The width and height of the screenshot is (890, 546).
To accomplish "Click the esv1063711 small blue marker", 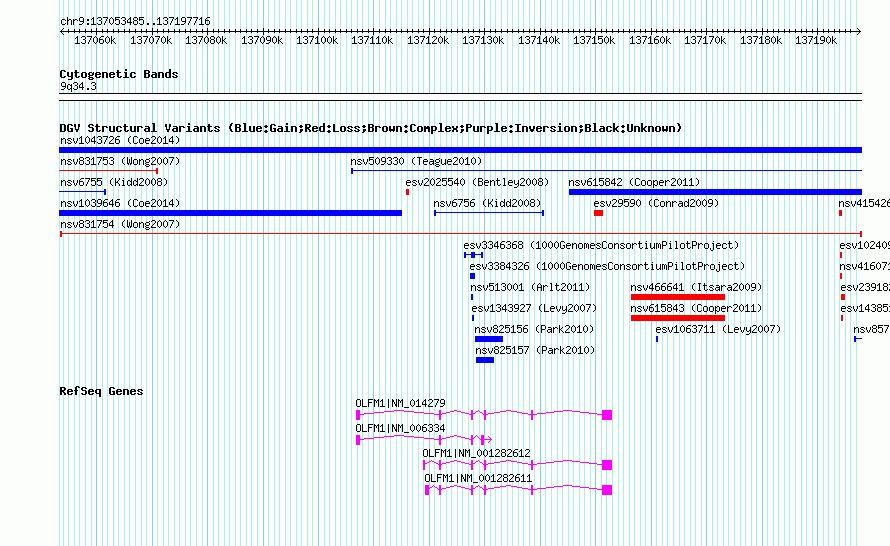I will pyautogui.click(x=657, y=339).
